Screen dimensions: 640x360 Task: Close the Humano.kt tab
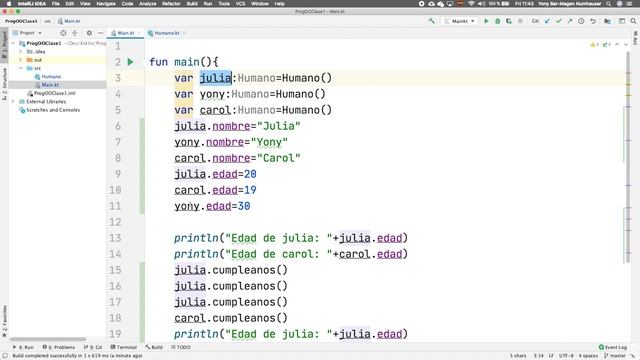coord(184,33)
